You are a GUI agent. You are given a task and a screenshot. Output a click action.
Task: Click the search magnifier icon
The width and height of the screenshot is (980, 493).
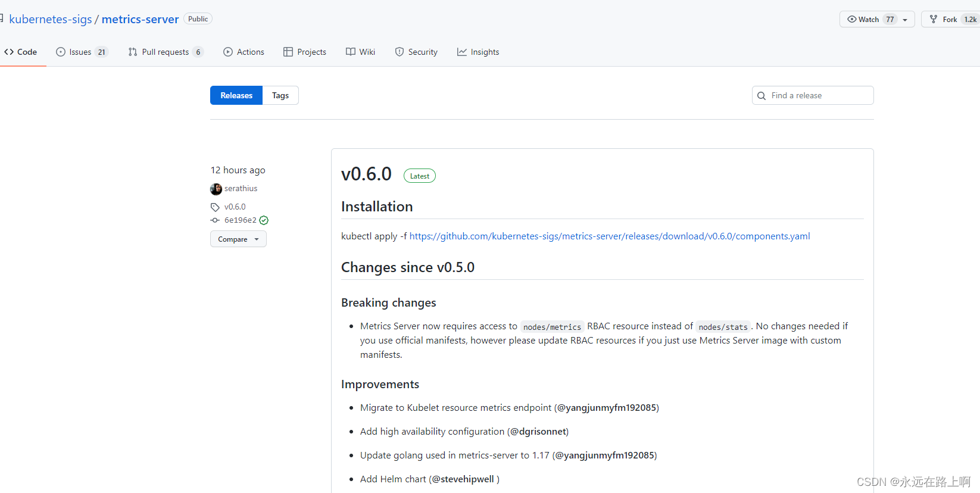[761, 96]
